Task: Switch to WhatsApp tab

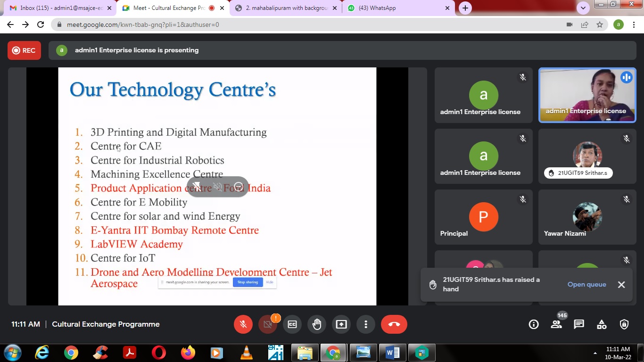Action: 399,8
